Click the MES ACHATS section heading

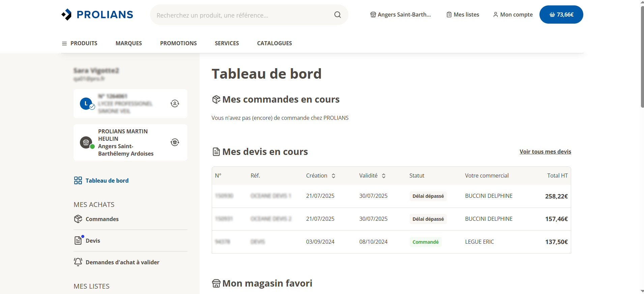tap(94, 205)
